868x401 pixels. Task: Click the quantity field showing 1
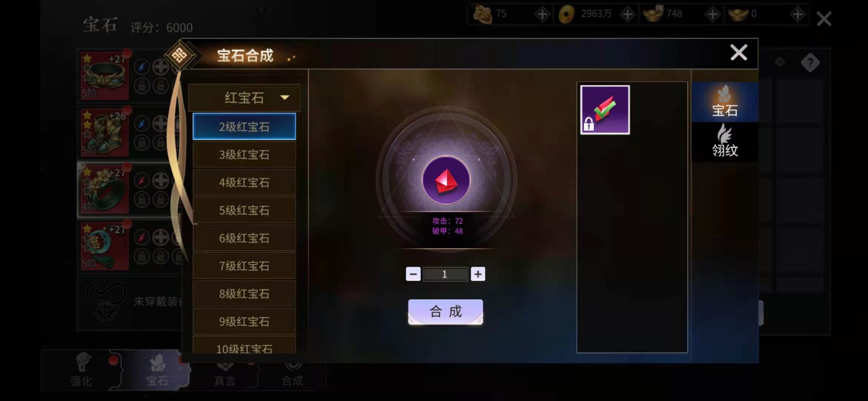tap(445, 274)
